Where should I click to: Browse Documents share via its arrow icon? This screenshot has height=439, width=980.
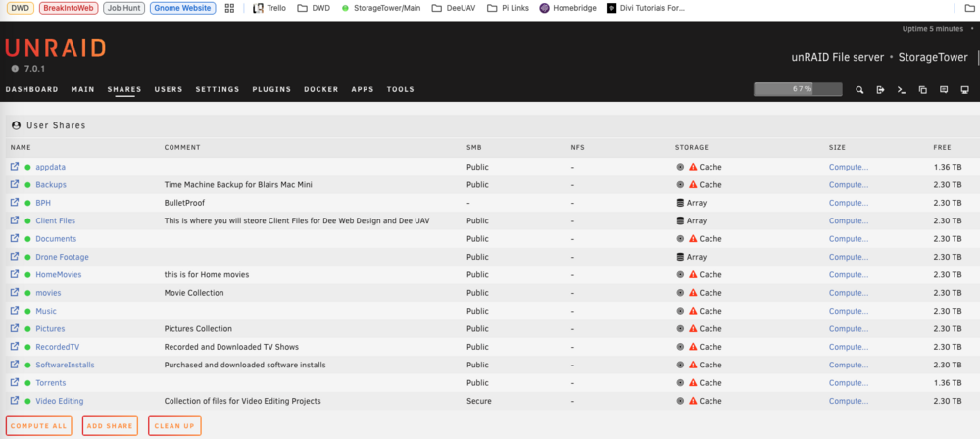click(15, 238)
